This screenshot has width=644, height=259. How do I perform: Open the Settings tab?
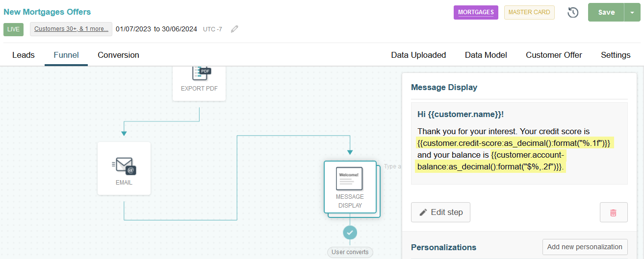pos(616,55)
